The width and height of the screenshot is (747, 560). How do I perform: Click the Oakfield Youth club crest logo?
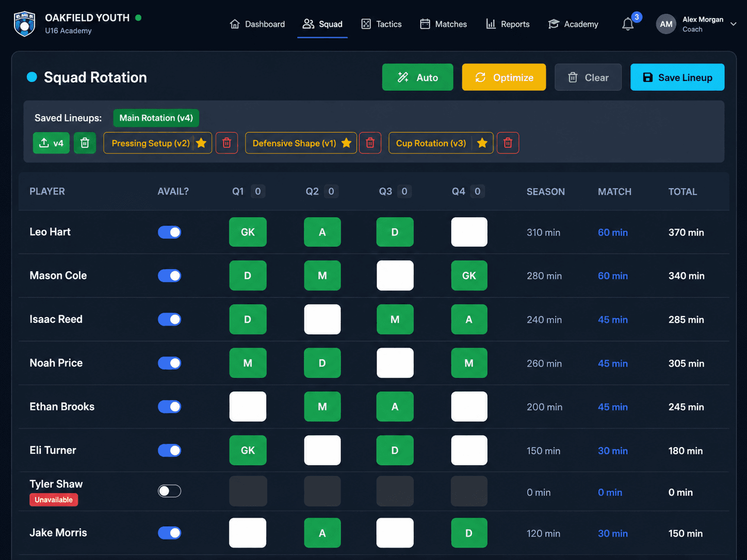click(24, 24)
